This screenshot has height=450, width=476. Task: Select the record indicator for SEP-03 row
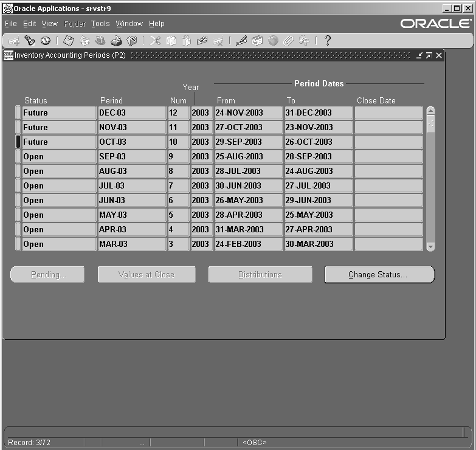(18, 156)
